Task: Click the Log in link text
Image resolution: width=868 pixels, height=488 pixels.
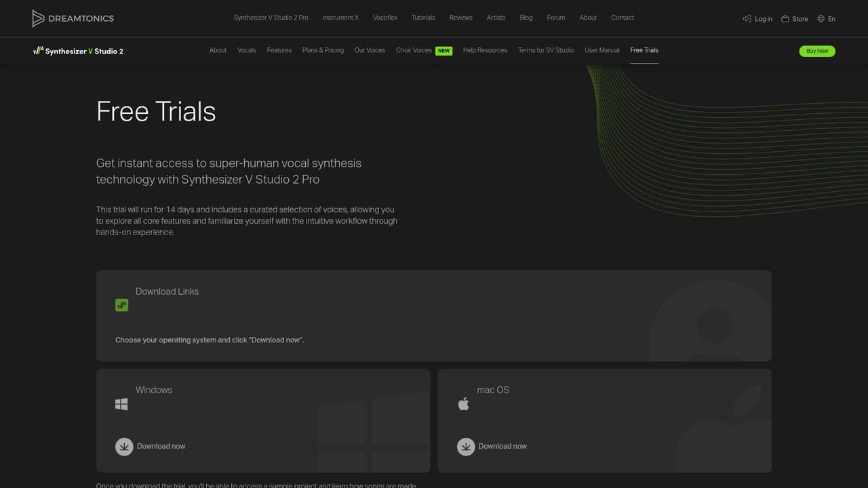Action: coord(764,19)
